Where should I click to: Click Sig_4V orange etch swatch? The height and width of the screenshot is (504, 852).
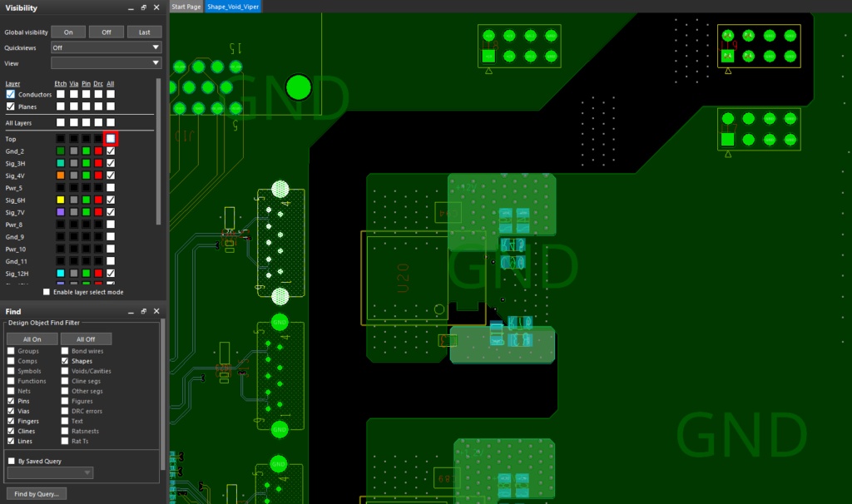click(60, 175)
